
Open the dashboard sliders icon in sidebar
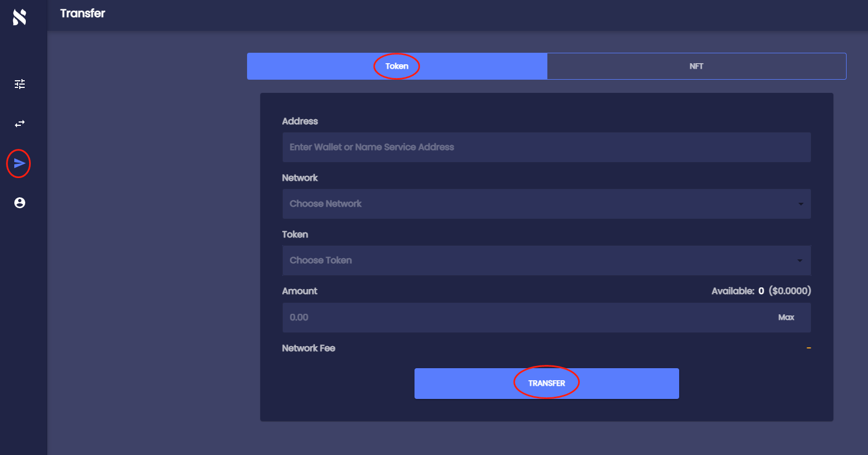click(20, 84)
